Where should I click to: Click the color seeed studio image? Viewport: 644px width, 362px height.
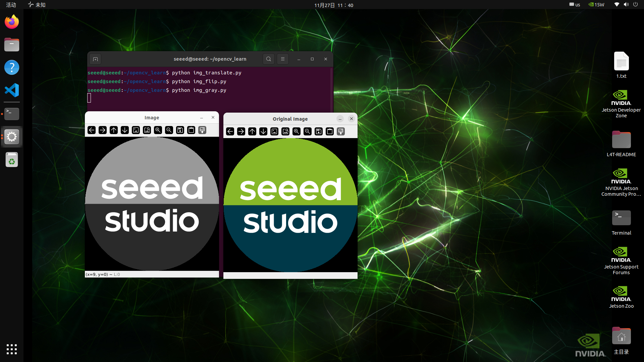pos(290,205)
